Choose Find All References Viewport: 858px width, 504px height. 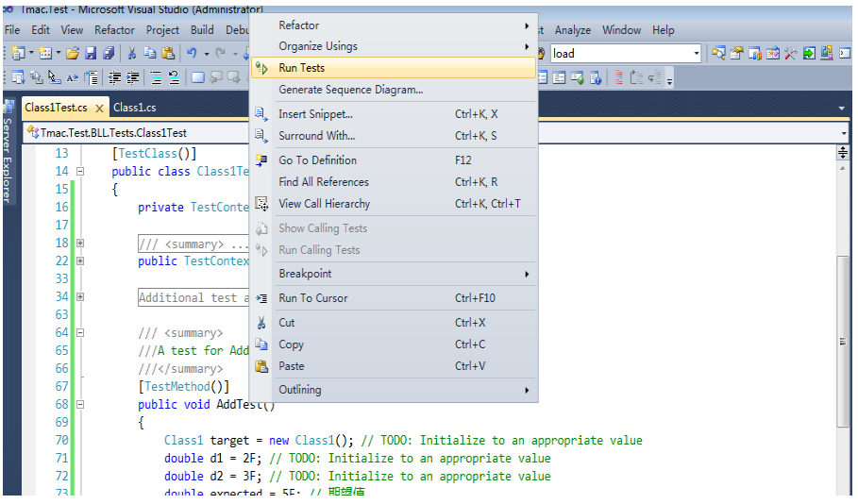click(x=394, y=181)
